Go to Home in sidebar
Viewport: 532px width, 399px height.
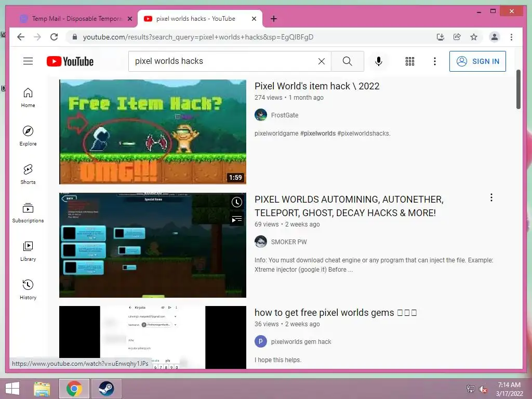[x=28, y=98]
